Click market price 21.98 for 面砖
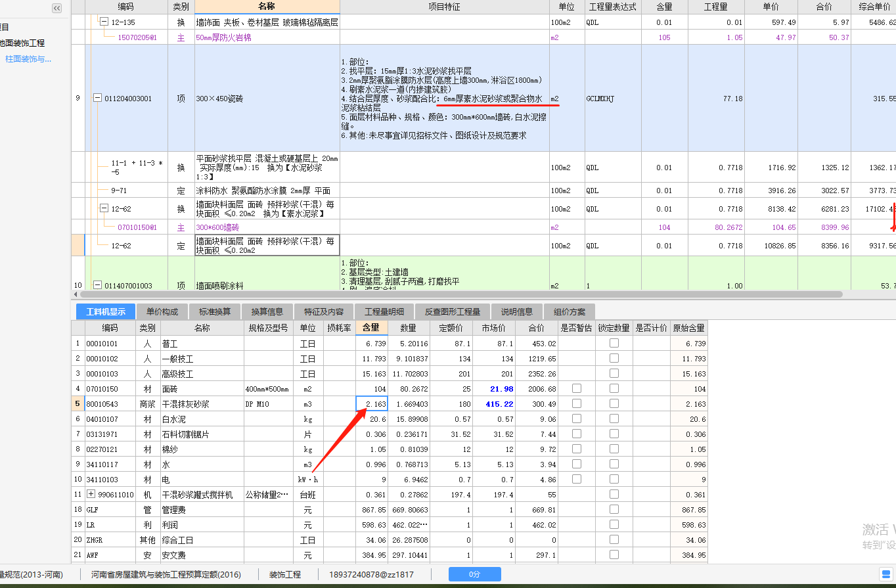Screen dimensions: 896x588 493,388
